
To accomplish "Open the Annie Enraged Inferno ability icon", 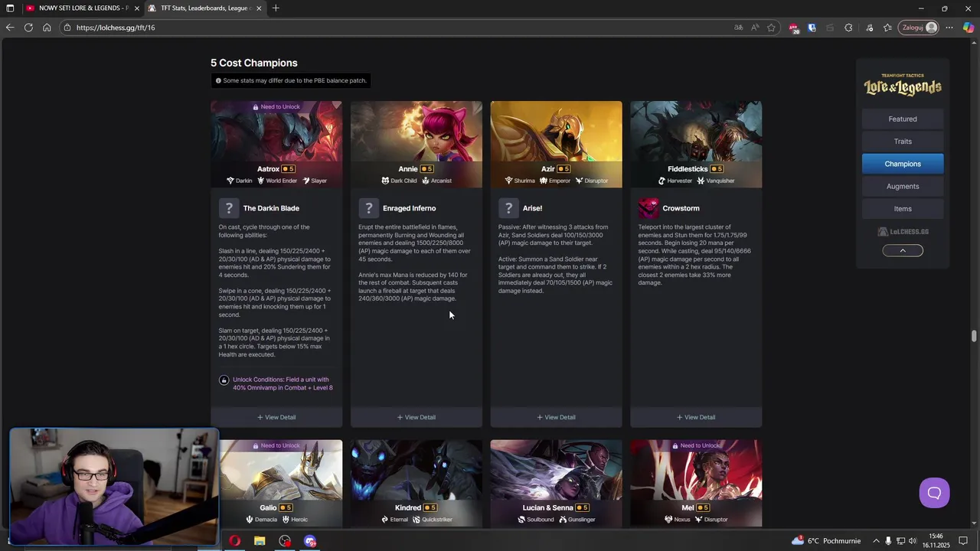I will click(x=368, y=208).
